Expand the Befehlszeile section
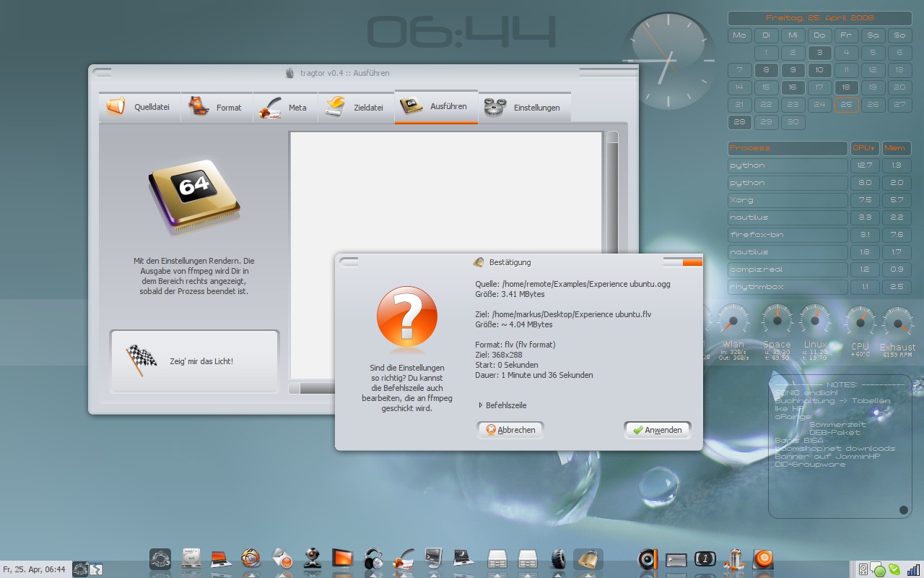The image size is (924, 578). pyautogui.click(x=502, y=405)
